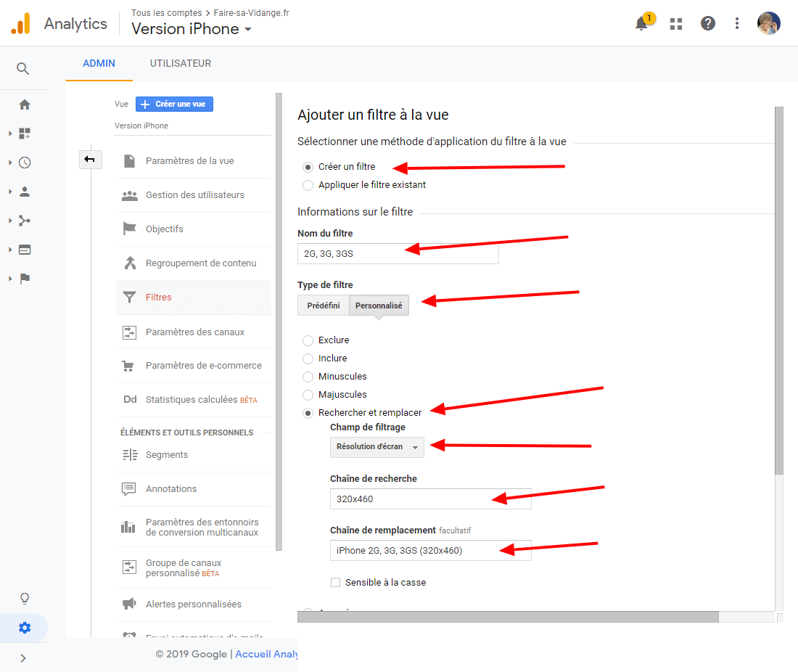Click the Paramètres de la vue document icon

click(129, 161)
